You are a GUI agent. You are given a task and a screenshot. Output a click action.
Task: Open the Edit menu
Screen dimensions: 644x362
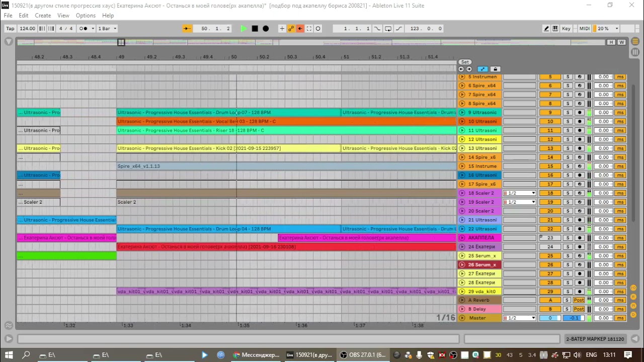[24, 16]
